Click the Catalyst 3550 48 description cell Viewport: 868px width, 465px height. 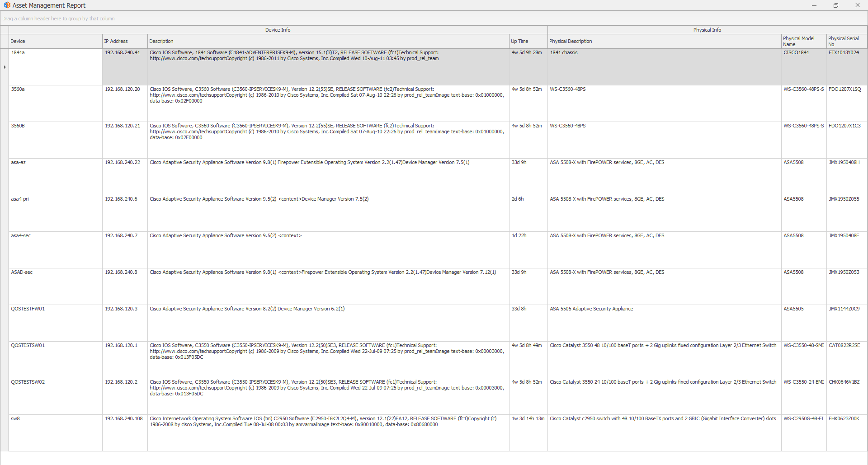point(665,360)
